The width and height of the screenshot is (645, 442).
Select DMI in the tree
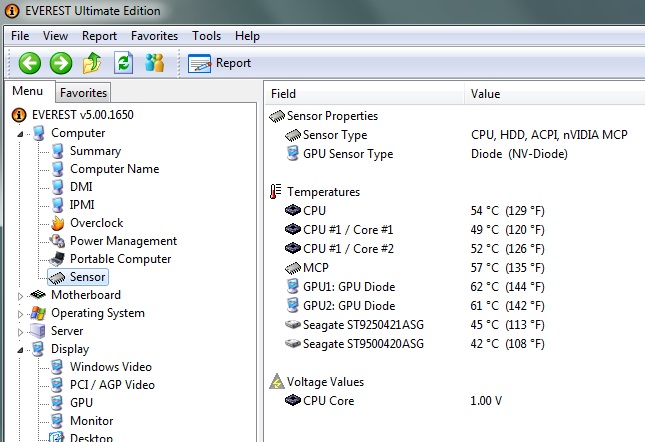(81, 187)
